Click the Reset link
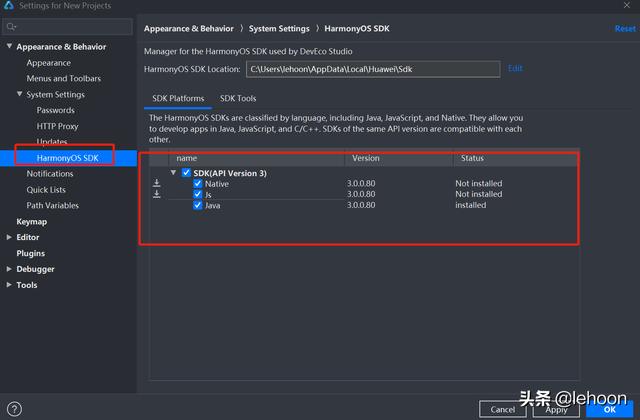Image resolution: width=640 pixels, height=420 pixels. [625, 29]
